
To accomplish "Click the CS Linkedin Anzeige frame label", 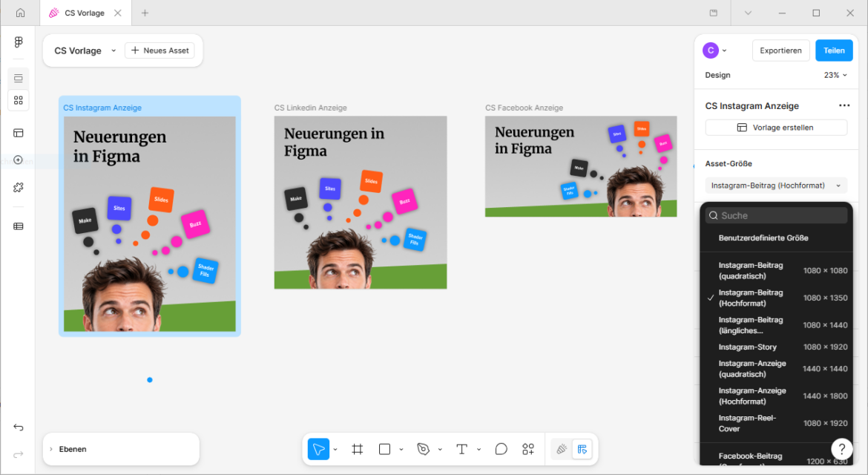I will [311, 108].
